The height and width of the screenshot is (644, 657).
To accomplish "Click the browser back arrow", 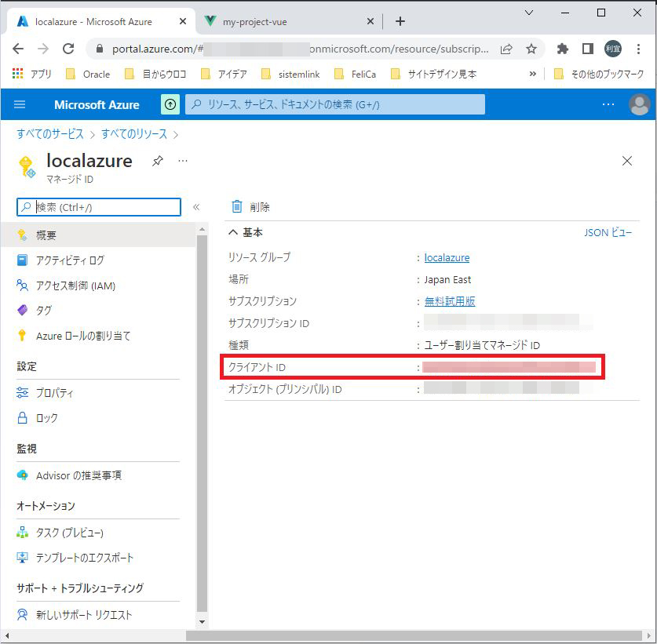I will 18,49.
